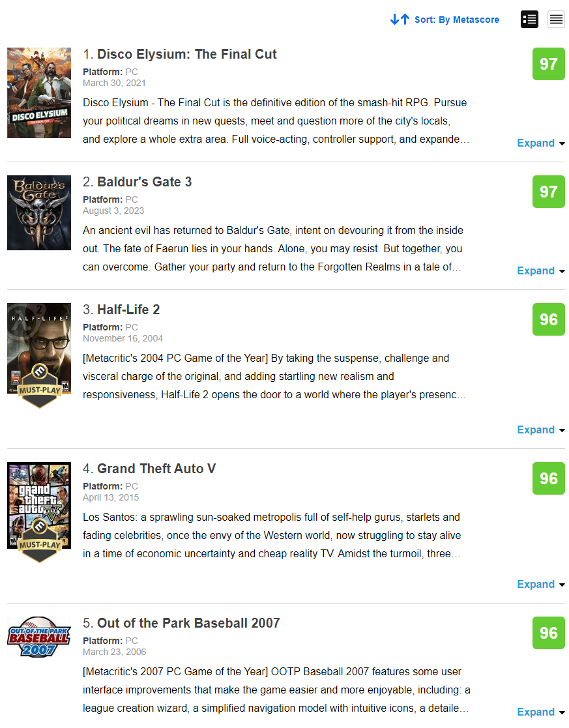Screen dimensions: 569x728
Task: Open the Half-Life 2 title link
Action: pos(128,310)
